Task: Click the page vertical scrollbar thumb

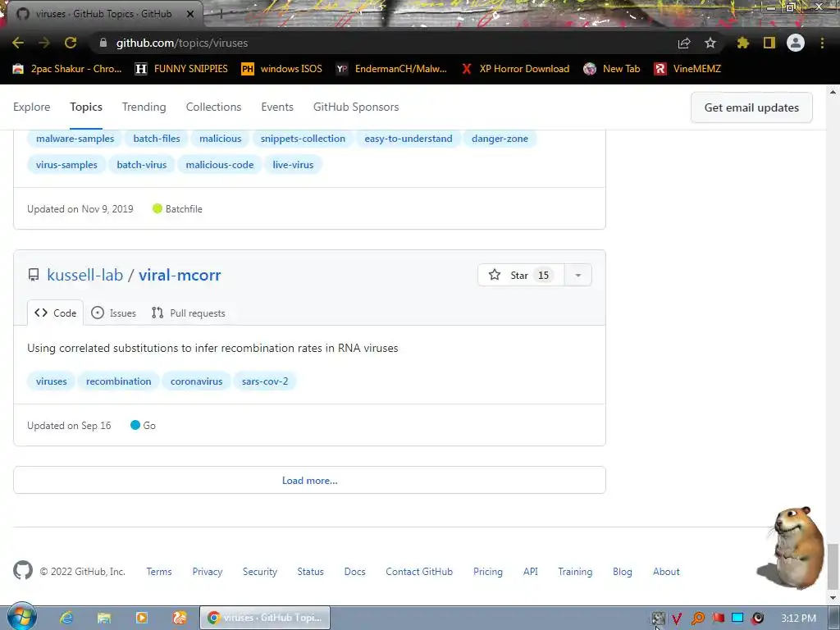Action: [833, 565]
